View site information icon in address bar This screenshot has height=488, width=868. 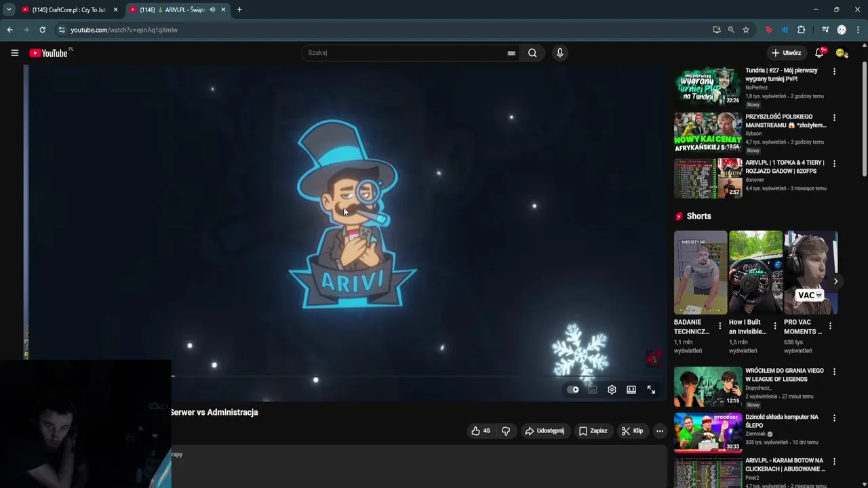point(62,30)
